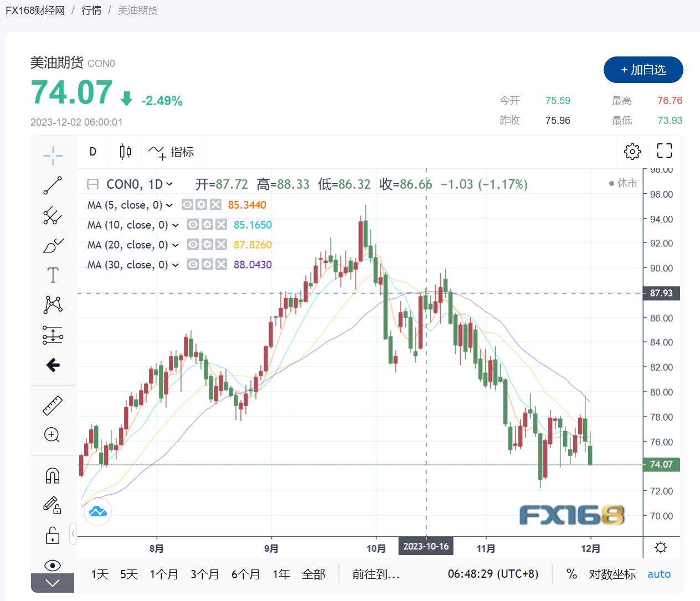Select the crosshair cursor tool

53,156
